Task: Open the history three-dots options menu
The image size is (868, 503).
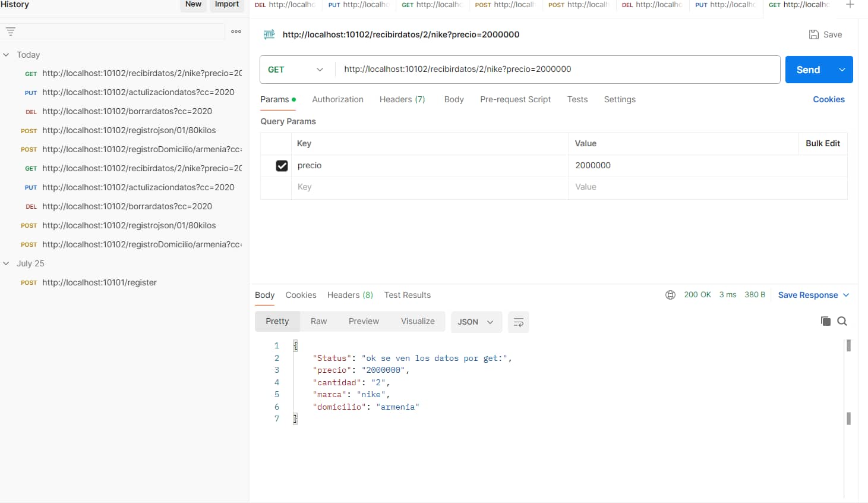Action: (236, 32)
